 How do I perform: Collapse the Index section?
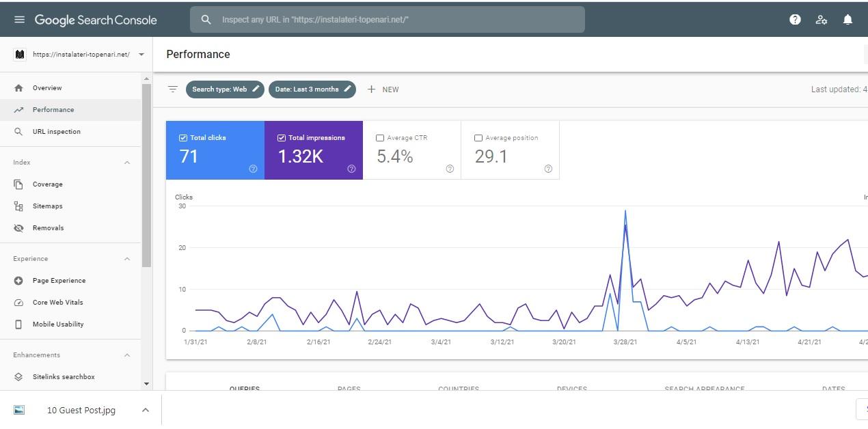[127, 162]
